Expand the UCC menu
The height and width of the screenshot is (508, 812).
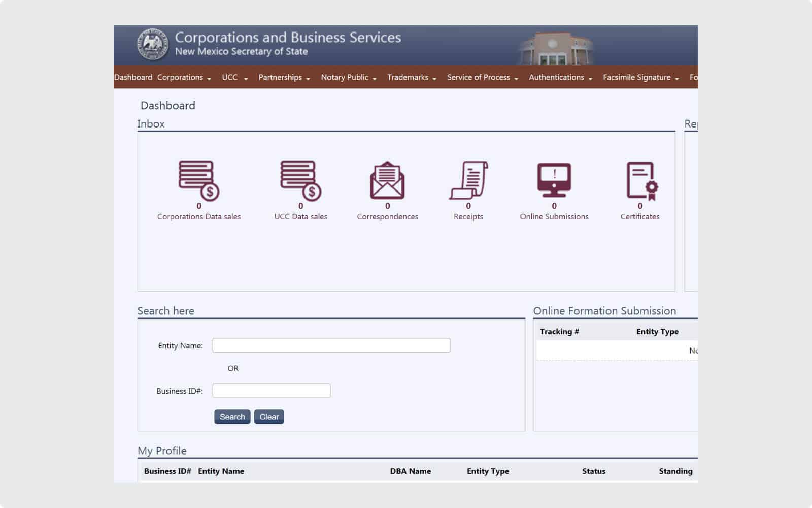tap(234, 77)
